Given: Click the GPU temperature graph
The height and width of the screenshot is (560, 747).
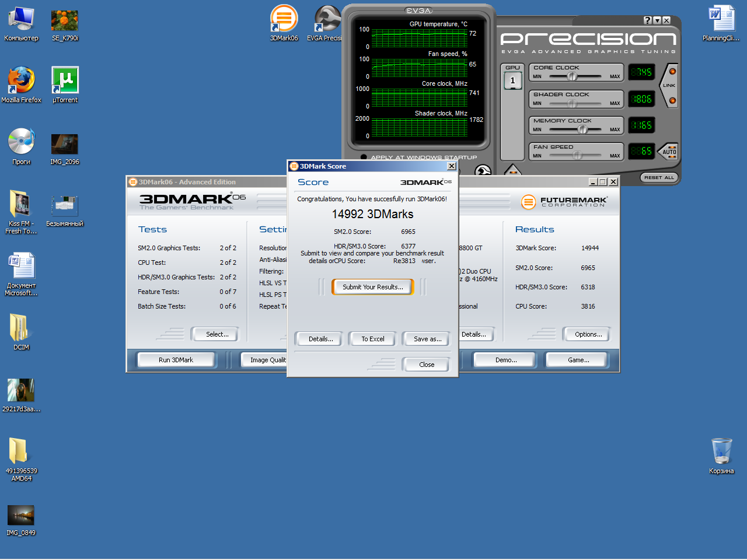Looking at the screenshot, I should point(420,38).
